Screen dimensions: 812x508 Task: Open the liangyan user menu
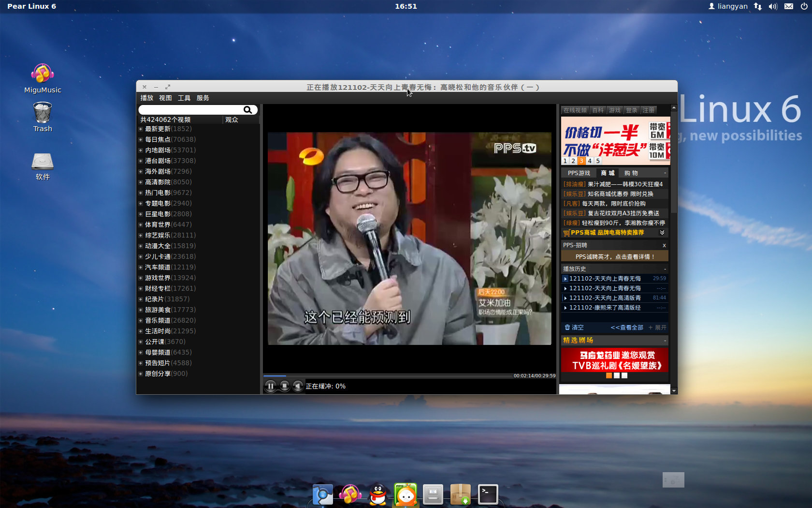tap(728, 6)
